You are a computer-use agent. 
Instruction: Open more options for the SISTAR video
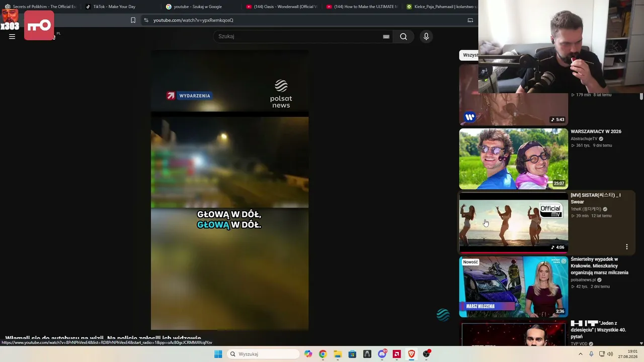(627, 247)
